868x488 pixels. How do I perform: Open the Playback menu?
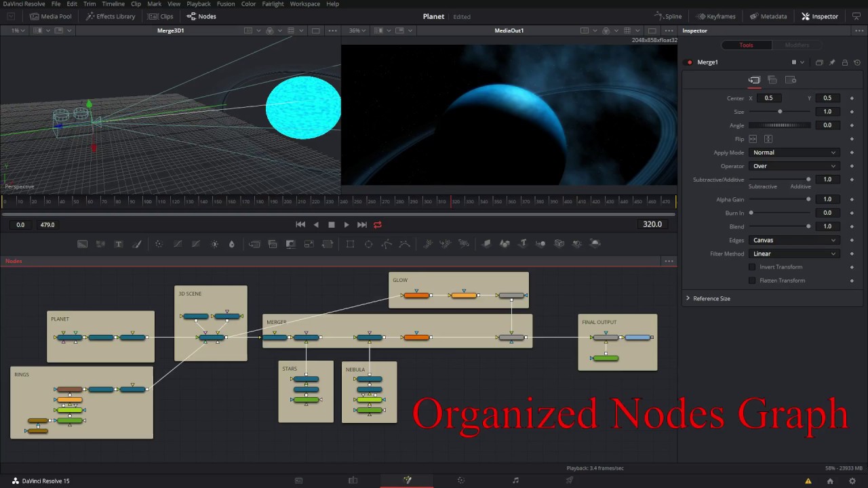(x=199, y=4)
